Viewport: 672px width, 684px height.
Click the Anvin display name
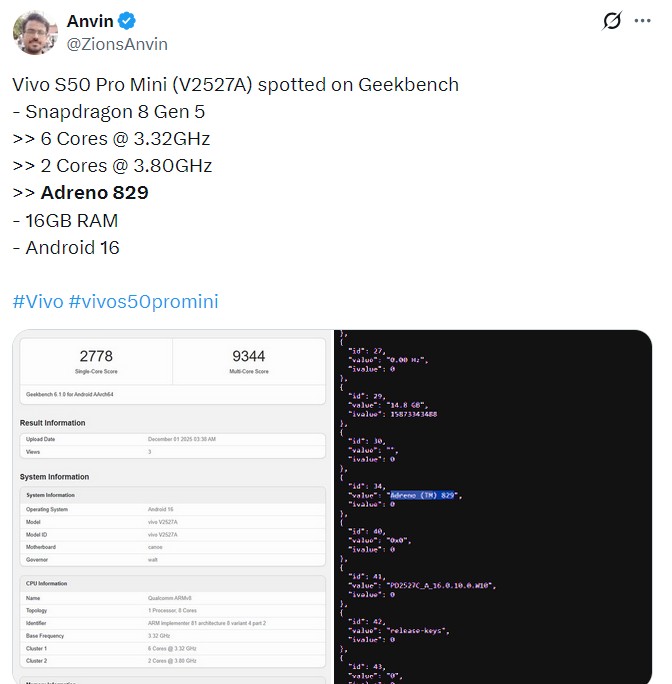click(90, 21)
